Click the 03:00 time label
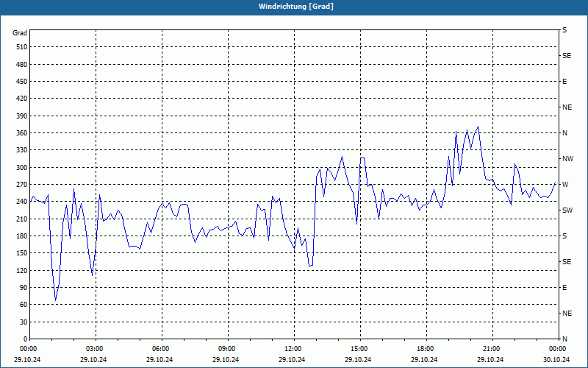Screen dimensions: 588x368 [95, 348]
